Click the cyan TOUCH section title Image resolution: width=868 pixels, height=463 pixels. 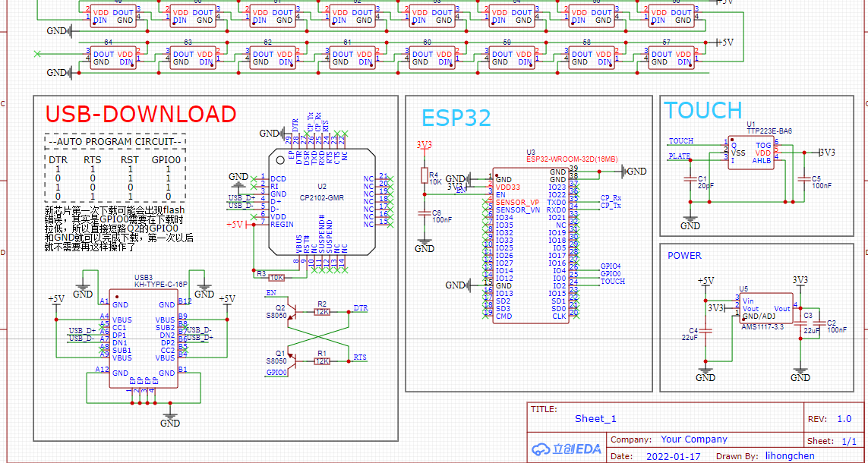pyautogui.click(x=703, y=110)
